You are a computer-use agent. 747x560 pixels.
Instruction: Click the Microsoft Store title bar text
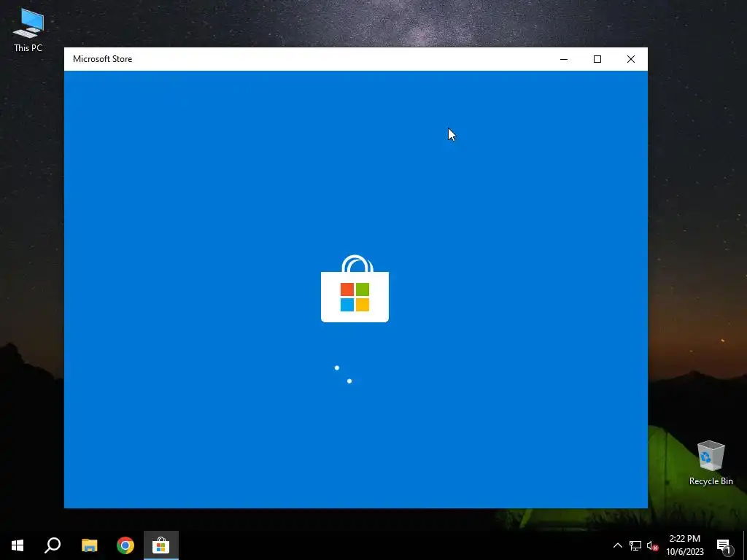coord(102,59)
